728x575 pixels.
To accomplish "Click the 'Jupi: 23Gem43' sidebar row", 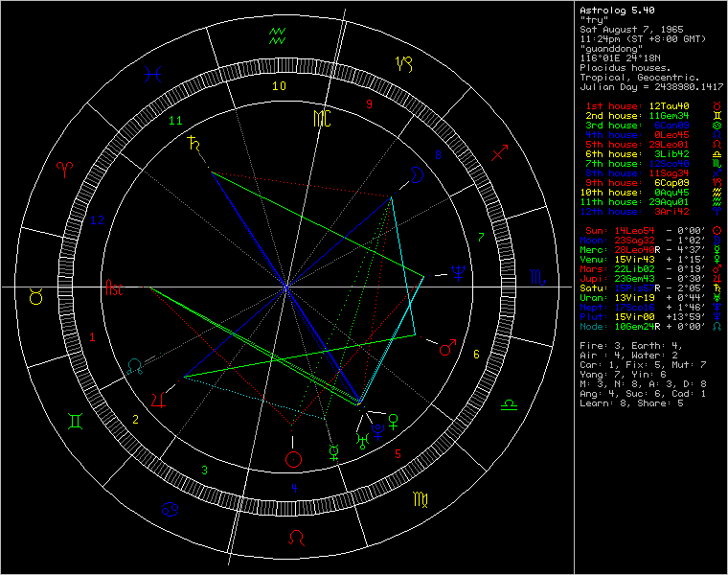I will [651, 279].
